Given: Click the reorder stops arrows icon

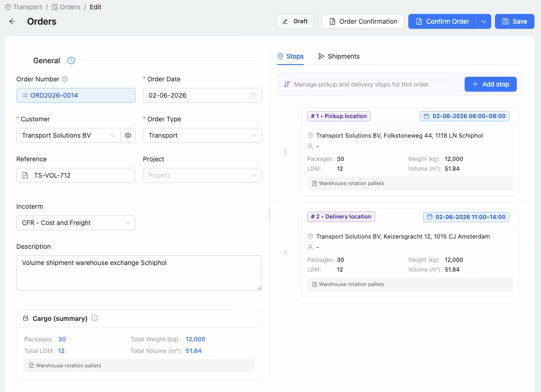Looking at the screenshot, I should (287, 84).
